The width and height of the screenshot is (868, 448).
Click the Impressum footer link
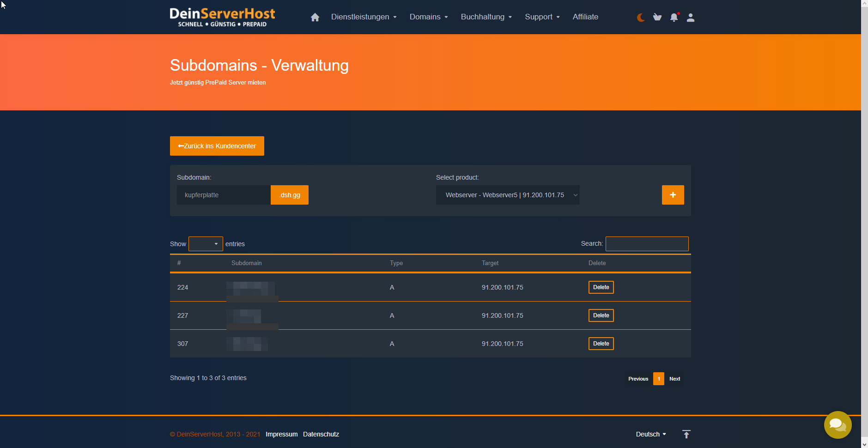281,434
